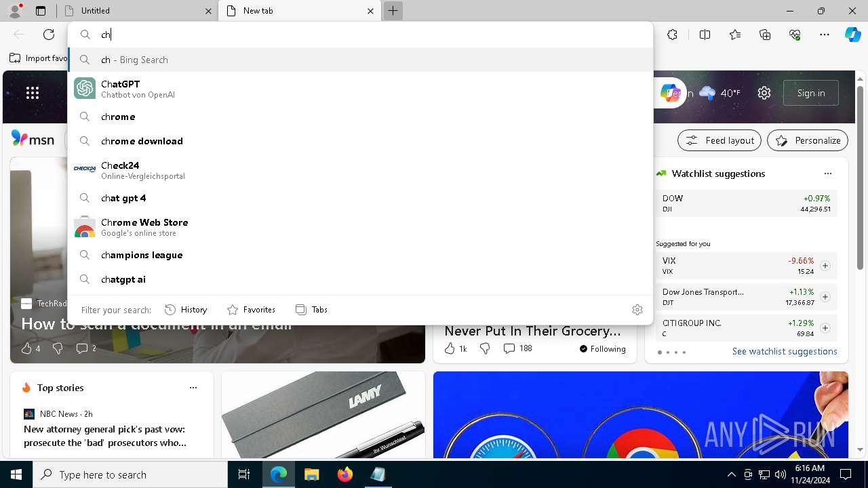This screenshot has width=868, height=488.
Task: Close the New tab tab
Action: [x=370, y=11]
